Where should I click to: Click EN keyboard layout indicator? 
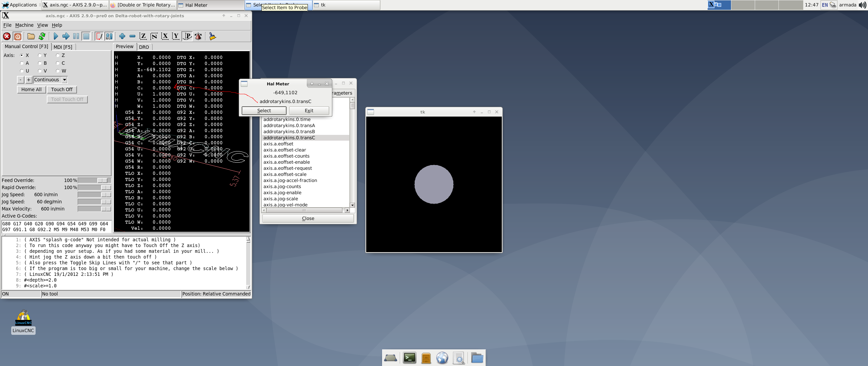point(825,5)
